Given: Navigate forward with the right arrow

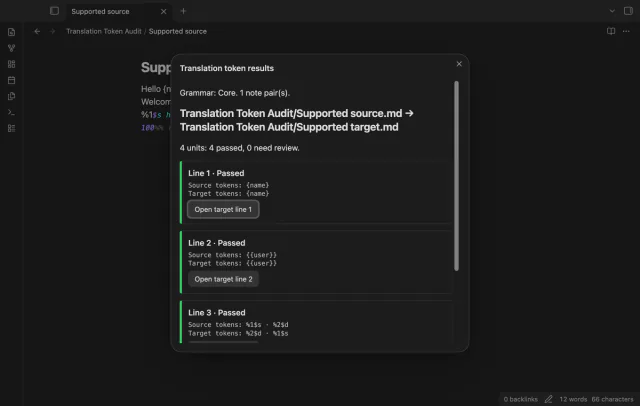Looking at the screenshot, I should [52, 31].
